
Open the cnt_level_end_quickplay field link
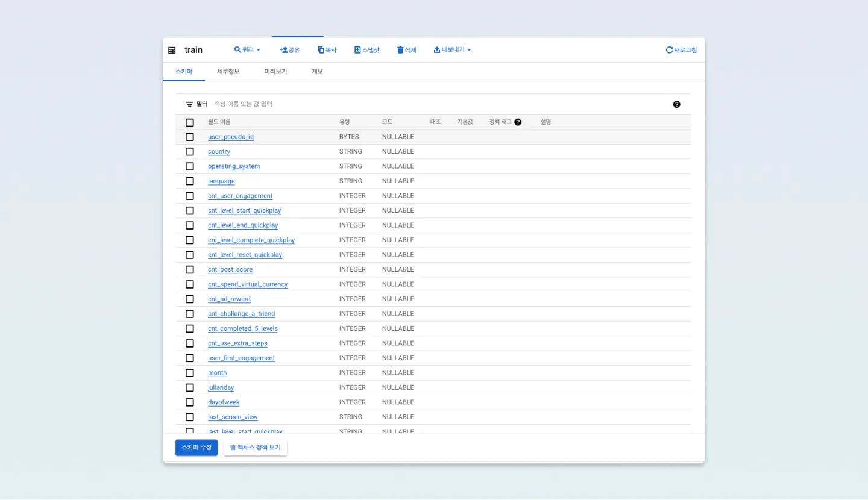(x=243, y=225)
